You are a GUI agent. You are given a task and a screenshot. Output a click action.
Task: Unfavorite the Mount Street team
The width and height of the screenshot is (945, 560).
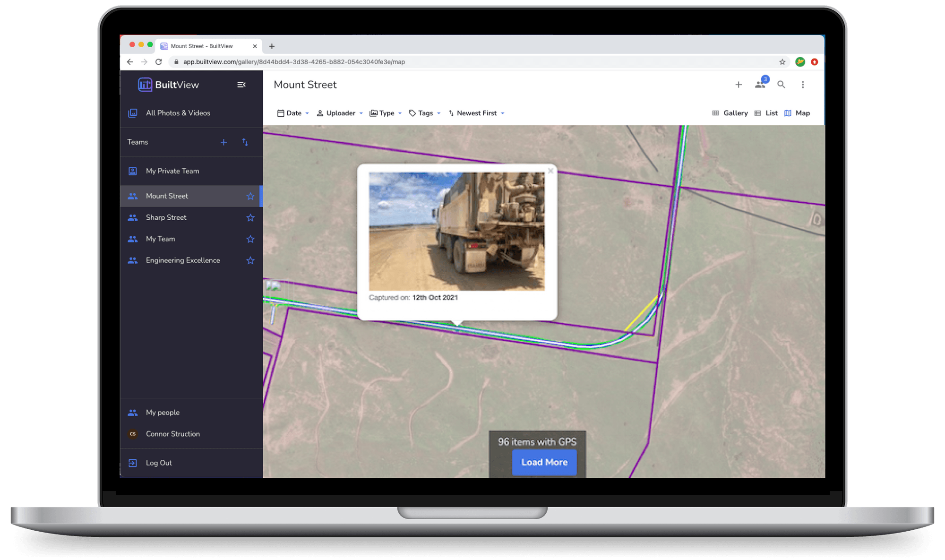point(250,196)
